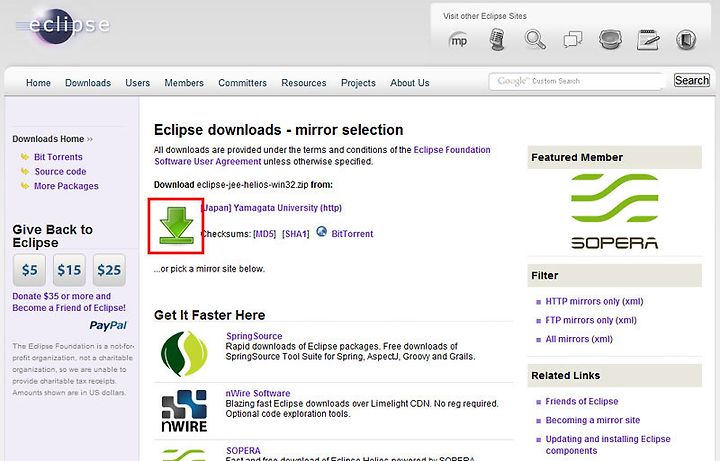Donate with the $5 button
This screenshot has width=720, height=461.
(x=29, y=270)
